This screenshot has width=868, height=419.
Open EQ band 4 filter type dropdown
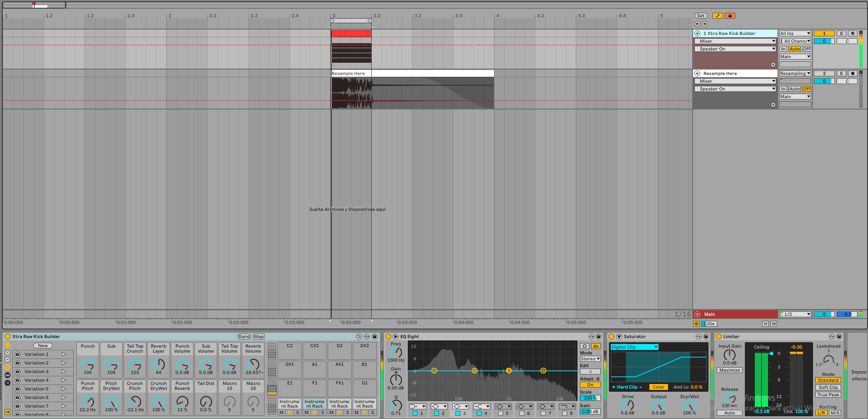(x=481, y=406)
